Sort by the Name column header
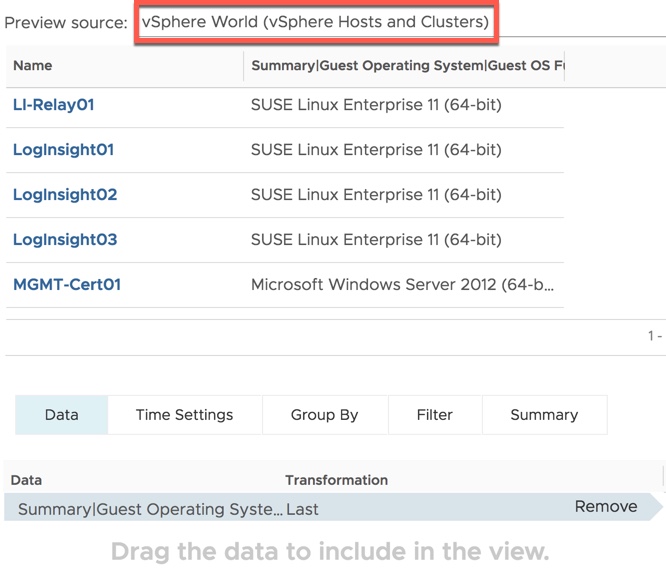Image resolution: width=666 pixels, height=579 pixels. (124, 65)
